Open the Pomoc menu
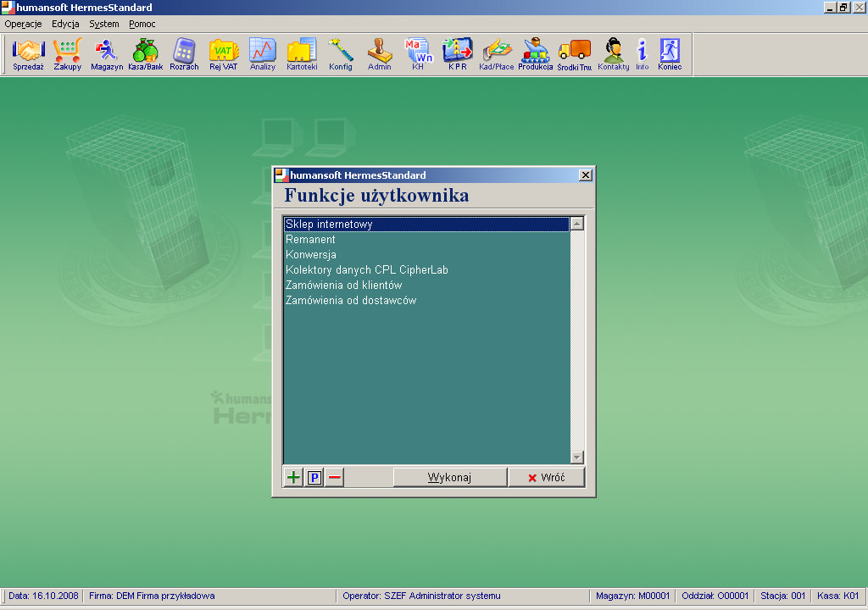868x610 pixels. click(x=142, y=24)
